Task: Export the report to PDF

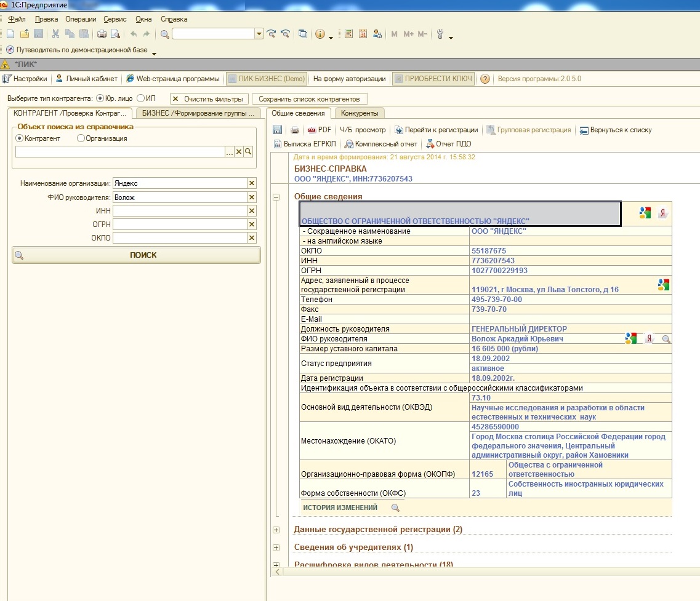Action: pos(319,130)
